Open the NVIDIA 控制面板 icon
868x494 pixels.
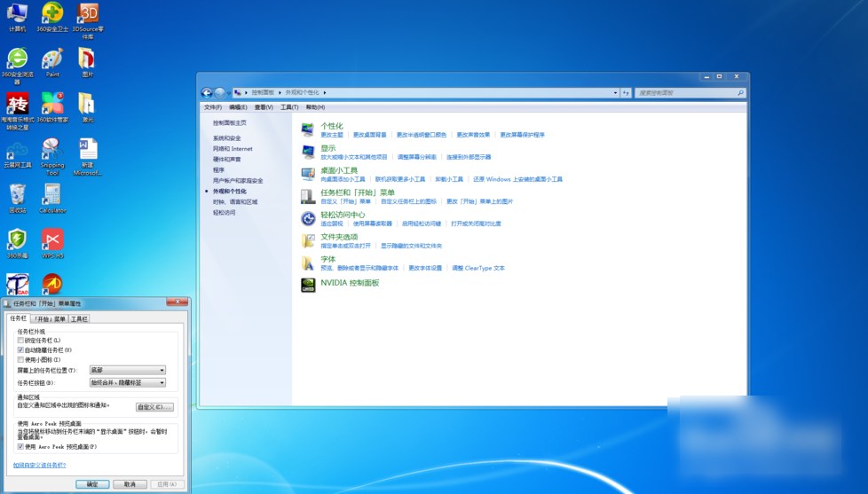point(308,284)
